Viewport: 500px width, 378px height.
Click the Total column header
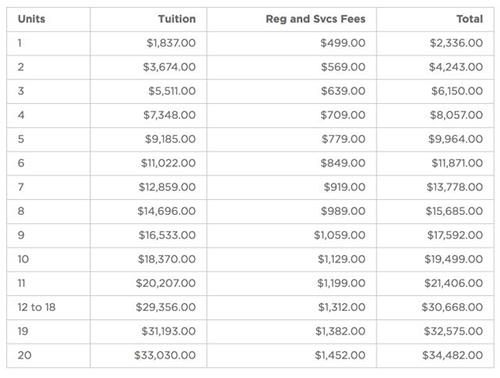(469, 19)
